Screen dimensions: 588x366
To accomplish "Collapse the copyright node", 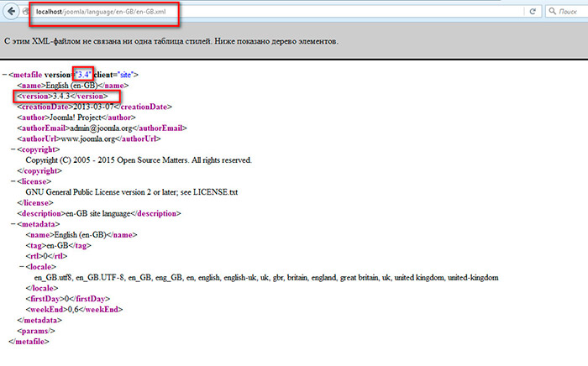I will coord(13,149).
